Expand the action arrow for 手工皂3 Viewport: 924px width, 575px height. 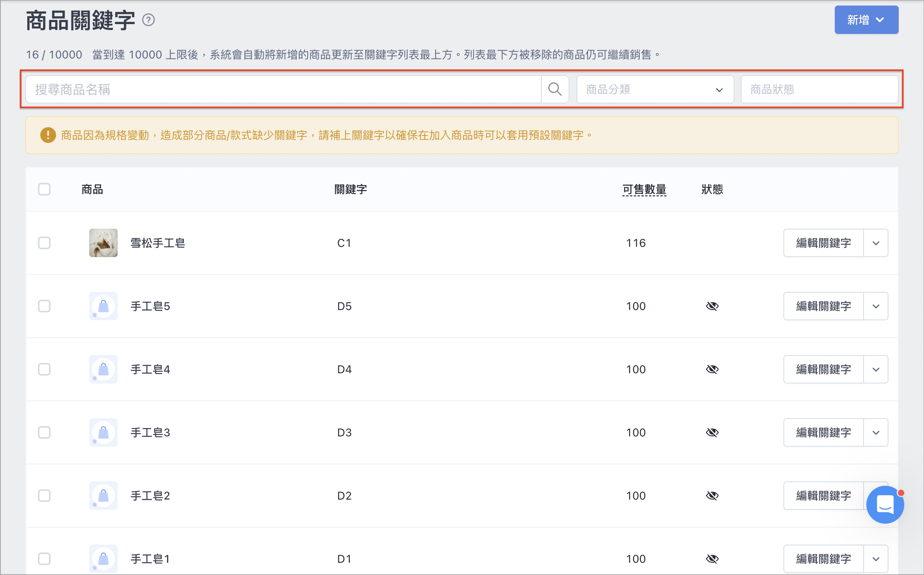click(876, 432)
